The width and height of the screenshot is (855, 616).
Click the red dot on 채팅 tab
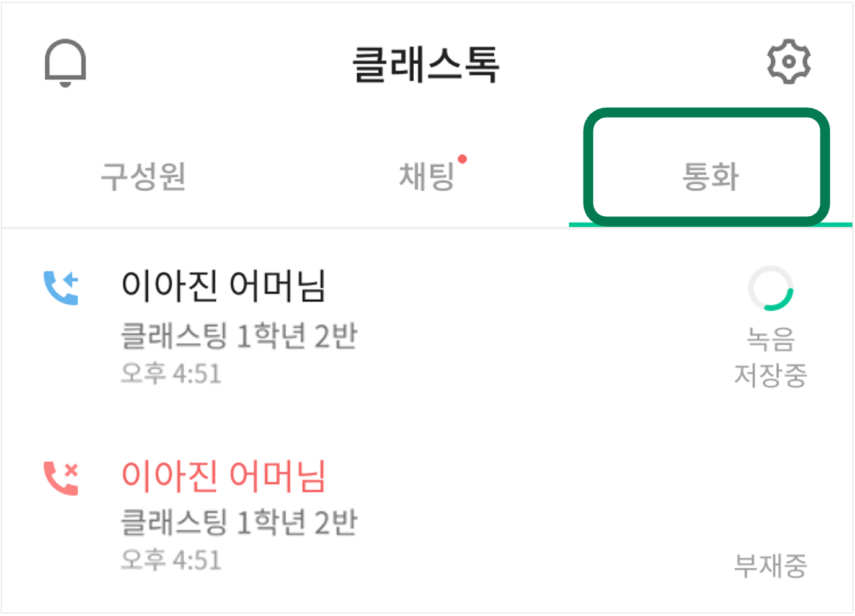pos(462,159)
